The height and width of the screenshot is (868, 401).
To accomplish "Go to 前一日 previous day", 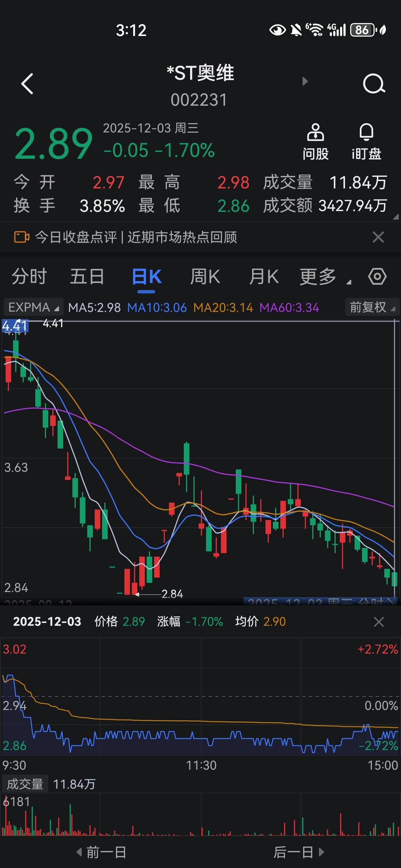I will [101, 852].
